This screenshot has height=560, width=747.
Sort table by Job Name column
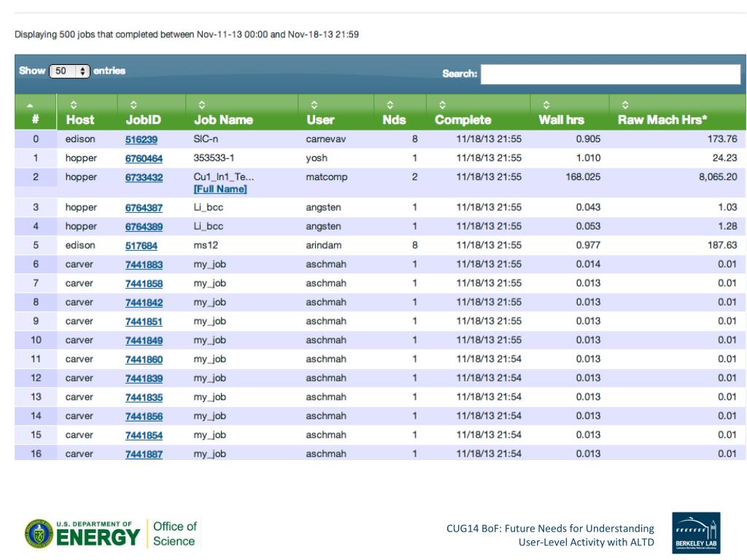[241, 112]
